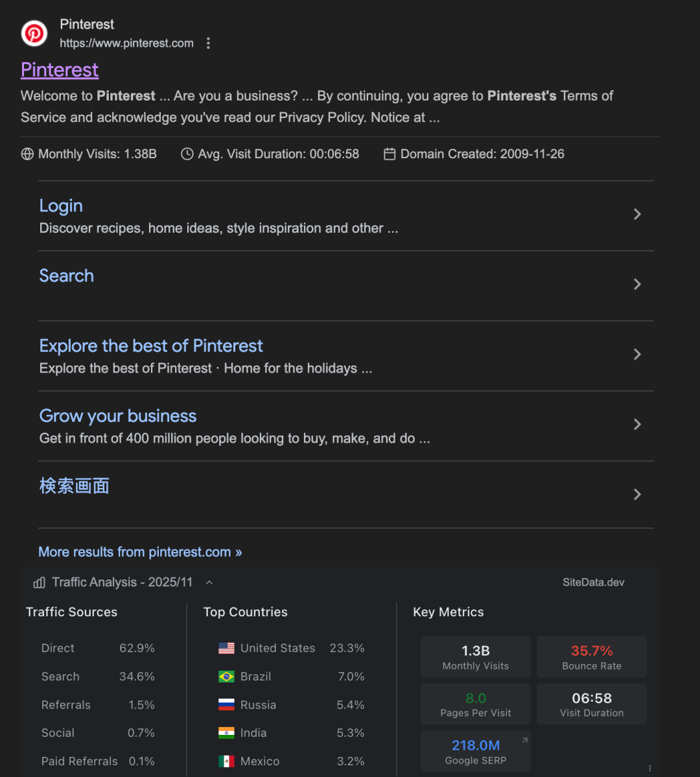Click the Social 0.7% traffic row
700x777 pixels.
pyautogui.click(x=98, y=733)
